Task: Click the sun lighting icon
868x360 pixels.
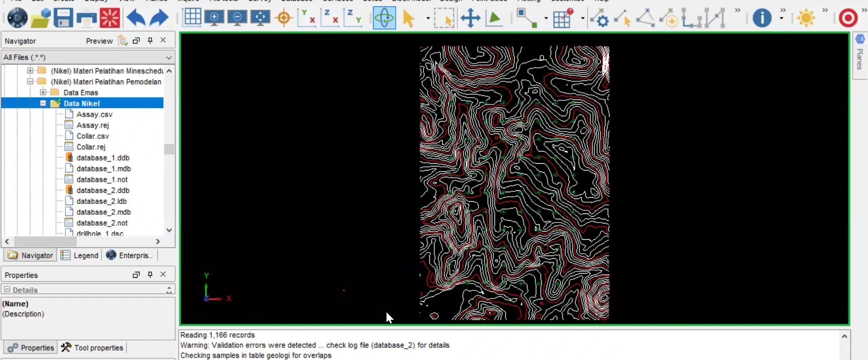Action: 806,18
